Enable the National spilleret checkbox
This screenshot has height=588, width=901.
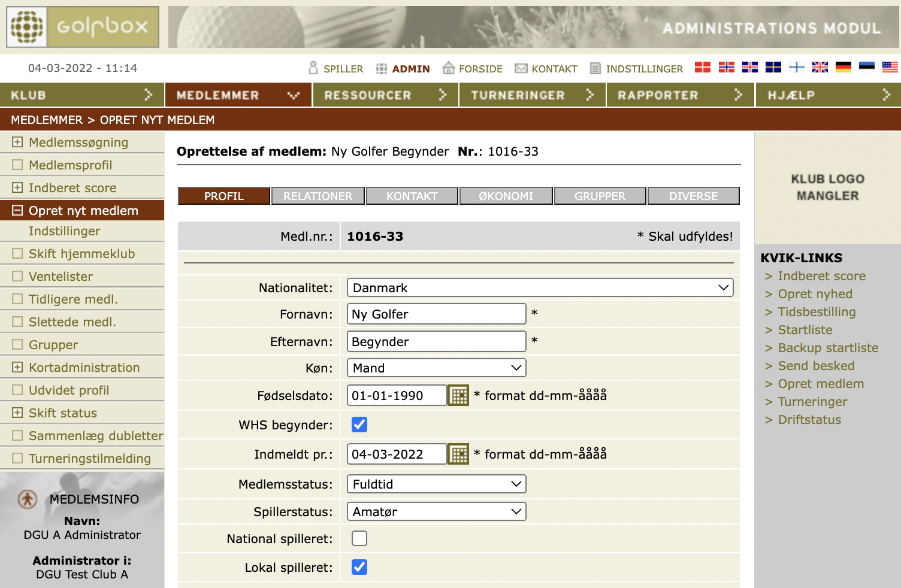click(x=359, y=539)
